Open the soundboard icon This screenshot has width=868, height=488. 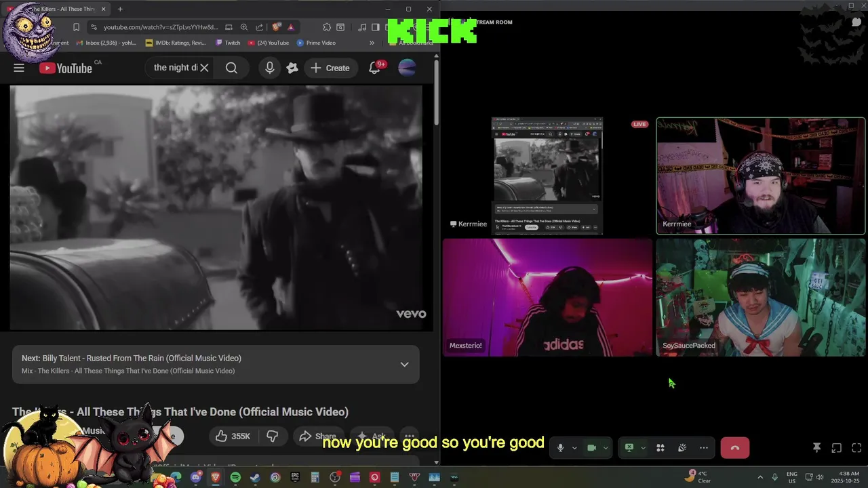(682, 448)
